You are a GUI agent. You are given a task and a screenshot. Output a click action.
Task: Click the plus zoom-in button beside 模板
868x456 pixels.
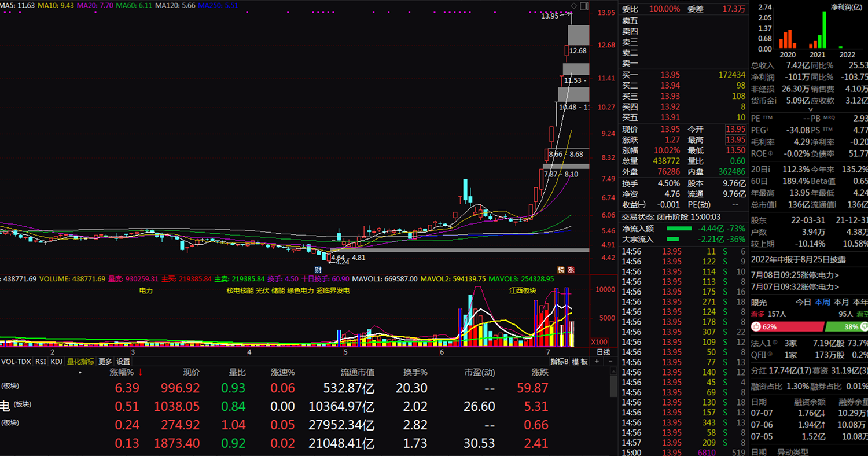597,361
